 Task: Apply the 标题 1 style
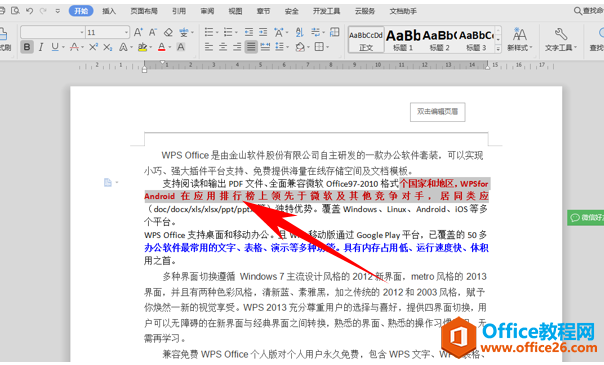coord(403,40)
